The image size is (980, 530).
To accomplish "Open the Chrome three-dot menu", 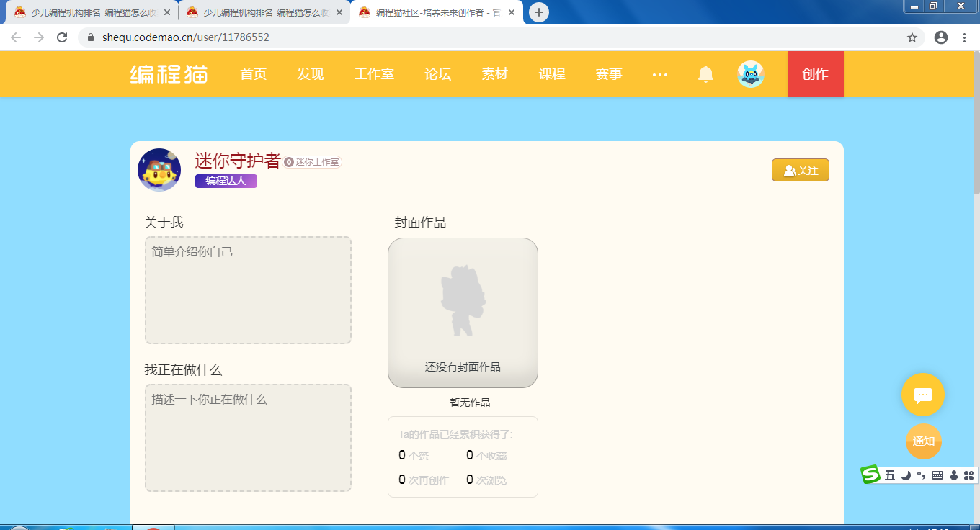I will coord(965,37).
